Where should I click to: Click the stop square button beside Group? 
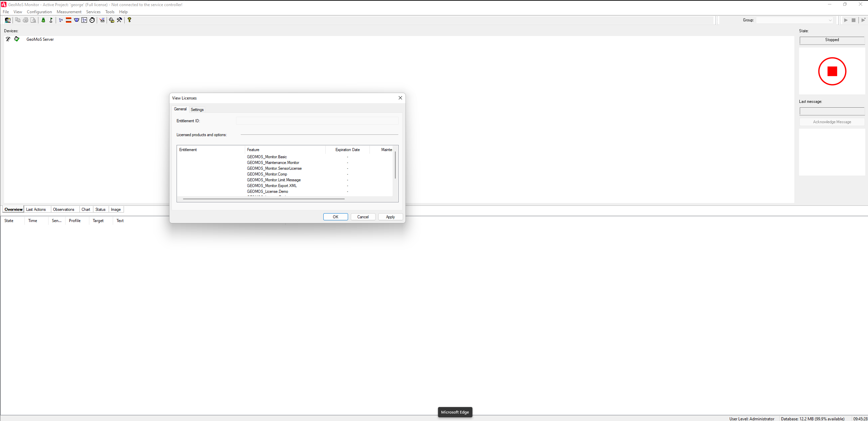(x=853, y=20)
